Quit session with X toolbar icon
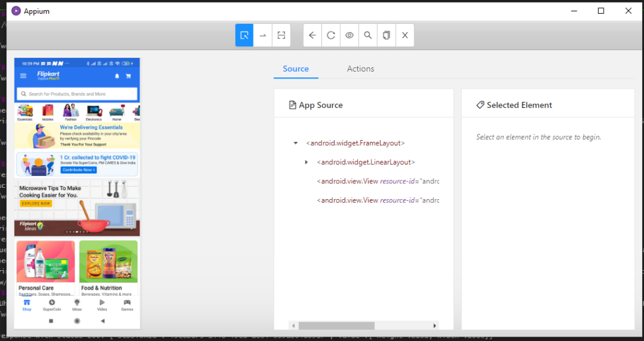This screenshot has height=341, width=644. click(x=404, y=35)
